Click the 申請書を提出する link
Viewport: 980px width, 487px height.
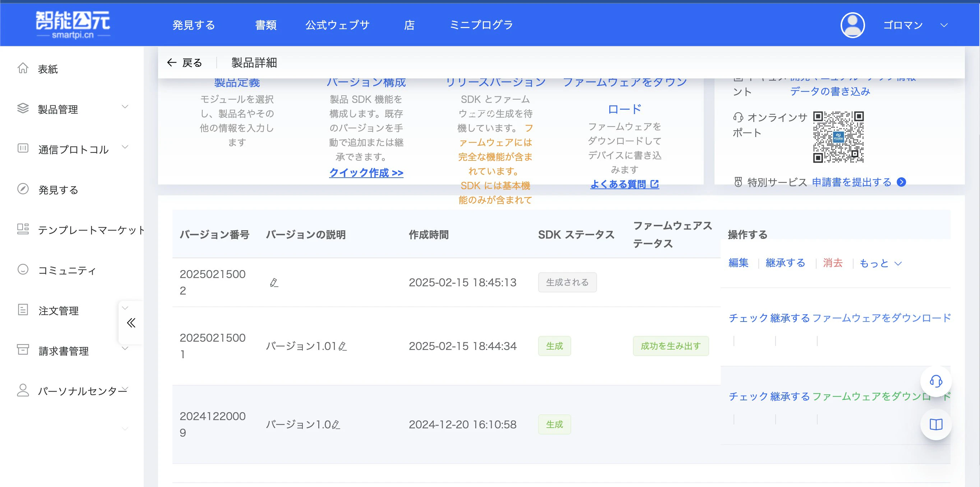coord(851,182)
